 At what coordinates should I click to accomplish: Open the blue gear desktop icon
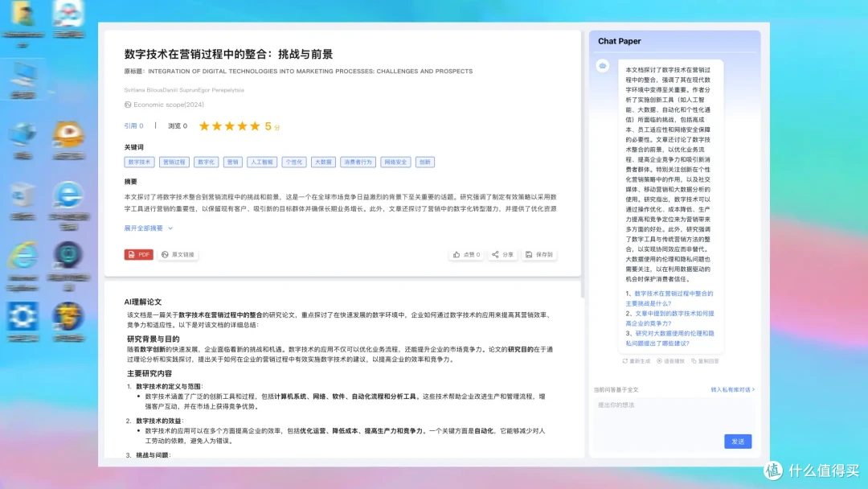click(x=23, y=316)
